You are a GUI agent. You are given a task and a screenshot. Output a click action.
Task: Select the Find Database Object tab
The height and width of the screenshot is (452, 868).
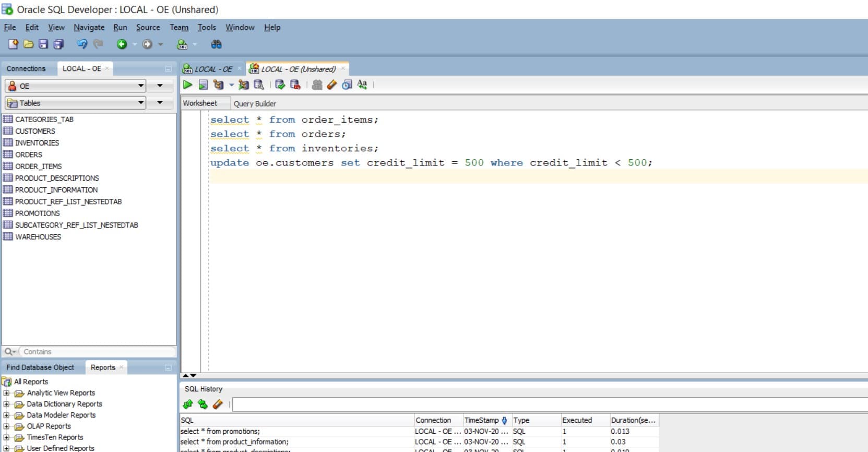click(x=40, y=367)
